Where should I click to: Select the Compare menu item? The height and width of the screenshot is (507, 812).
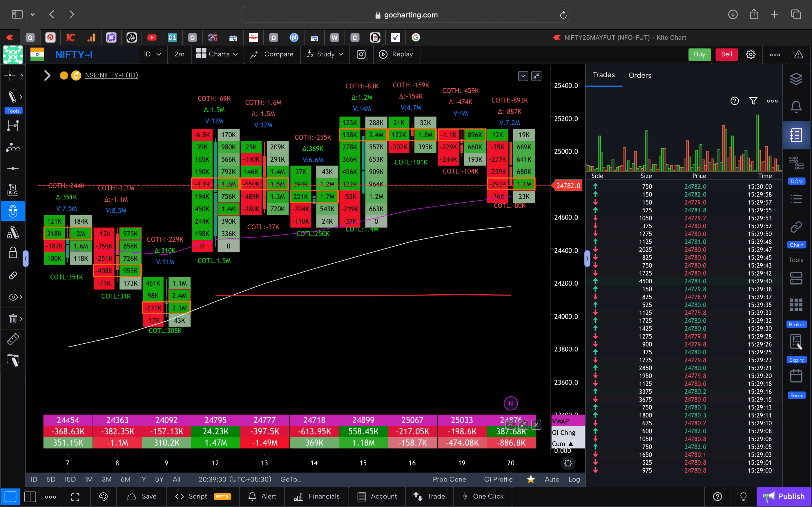click(272, 54)
